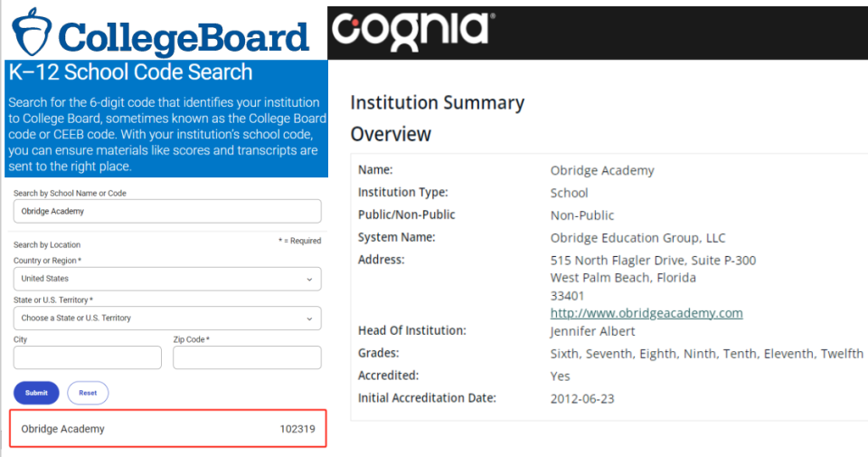This screenshot has width=868, height=457.
Task: Open the obridgeacademy.com website link
Action: point(646,313)
